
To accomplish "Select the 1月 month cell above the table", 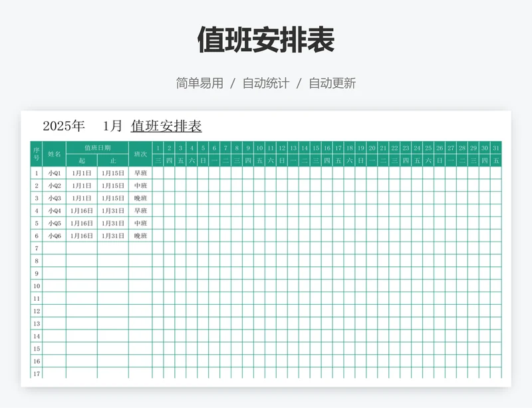I will click(x=112, y=126).
